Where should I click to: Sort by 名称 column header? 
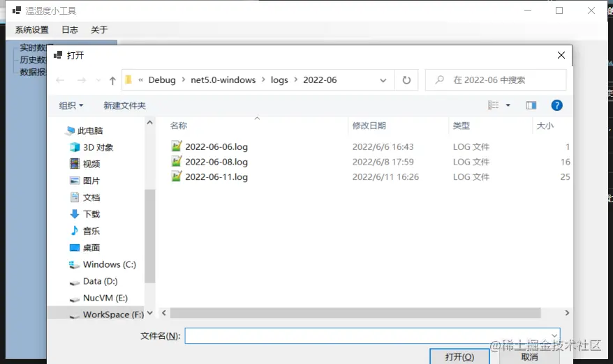click(179, 126)
